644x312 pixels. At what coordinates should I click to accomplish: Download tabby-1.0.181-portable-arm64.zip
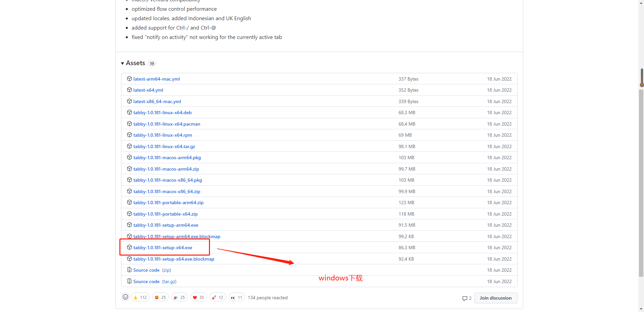(x=168, y=203)
